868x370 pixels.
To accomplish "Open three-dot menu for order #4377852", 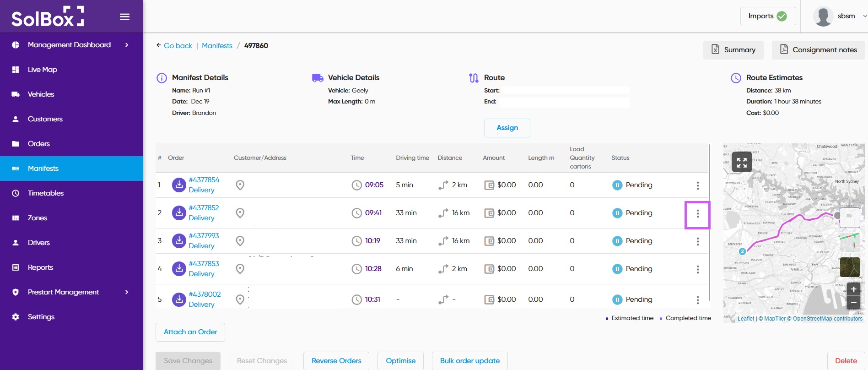I will (698, 213).
